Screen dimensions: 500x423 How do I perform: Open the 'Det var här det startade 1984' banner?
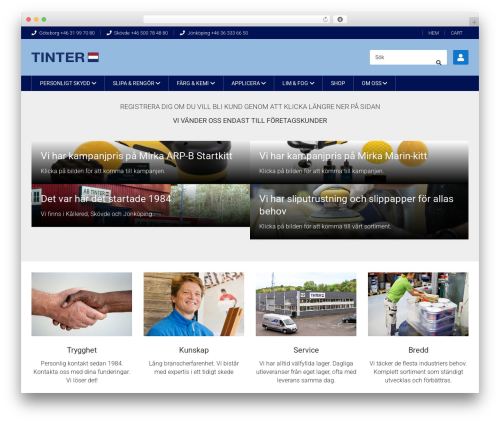(141, 205)
